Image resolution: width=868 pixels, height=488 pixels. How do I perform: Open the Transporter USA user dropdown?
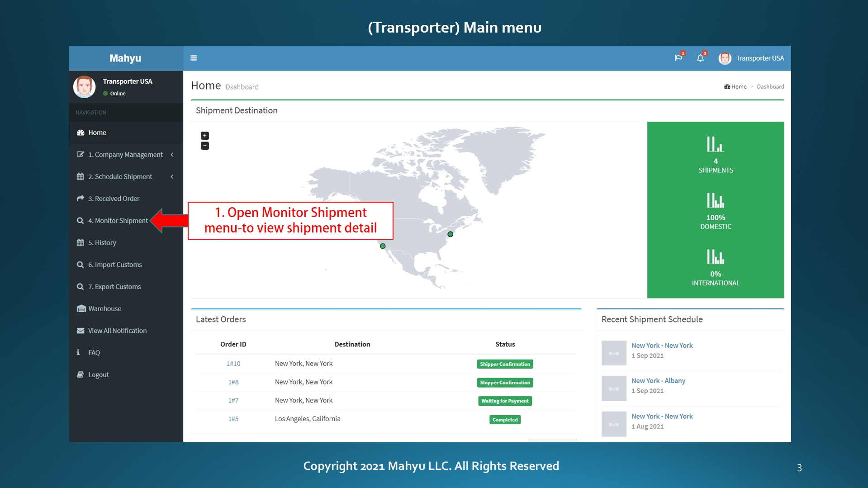(x=759, y=58)
